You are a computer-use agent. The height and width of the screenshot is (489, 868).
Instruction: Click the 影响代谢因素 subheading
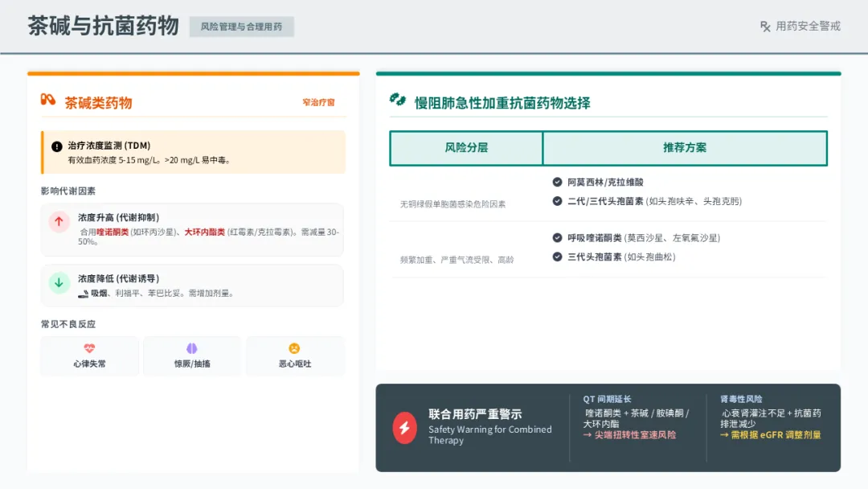[x=68, y=191]
